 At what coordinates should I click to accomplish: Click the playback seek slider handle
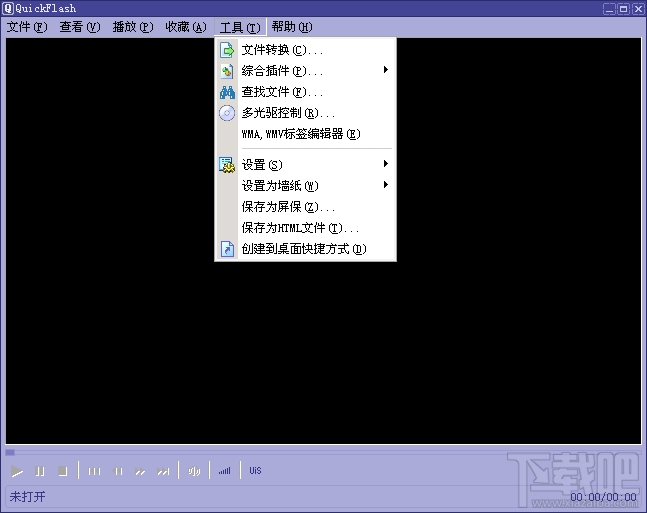[x=10, y=452]
